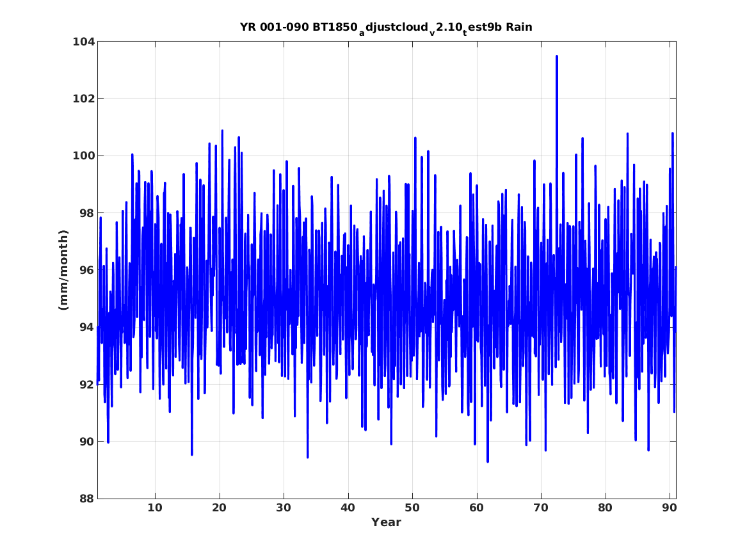Click the plot title 'YR 001-090 BT1850 Rain'
747x560 pixels.
coord(386,28)
